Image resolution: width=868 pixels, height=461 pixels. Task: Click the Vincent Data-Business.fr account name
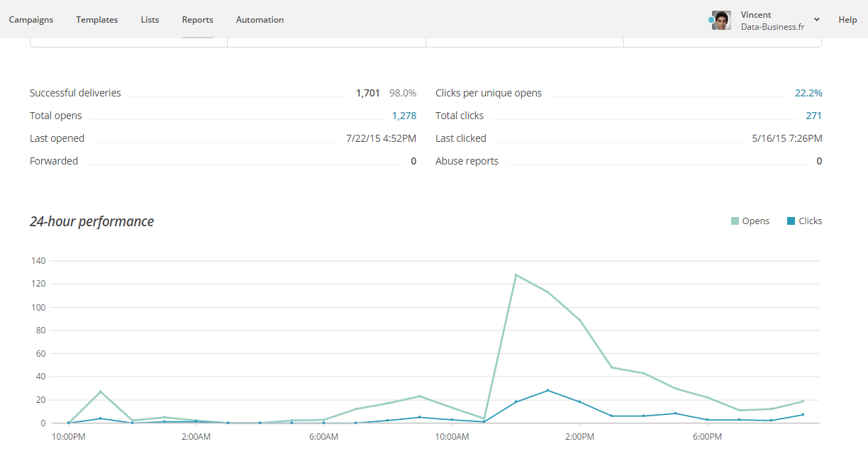(772, 20)
